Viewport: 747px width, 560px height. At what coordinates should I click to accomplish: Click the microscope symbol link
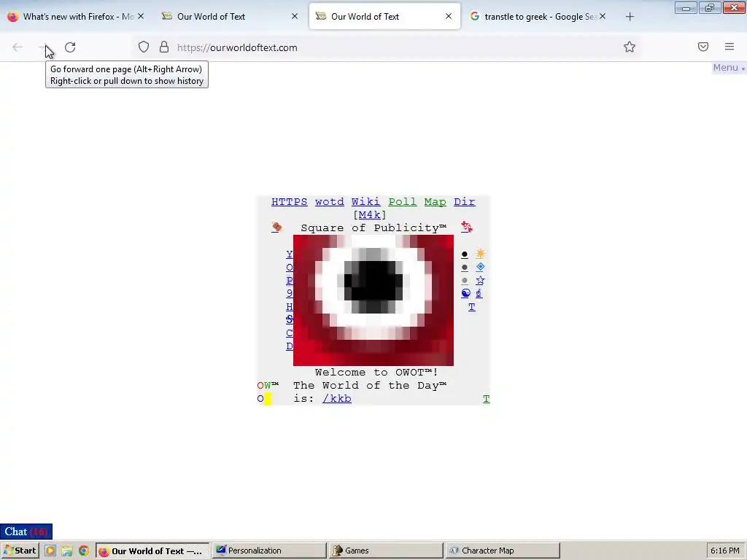tap(479, 293)
